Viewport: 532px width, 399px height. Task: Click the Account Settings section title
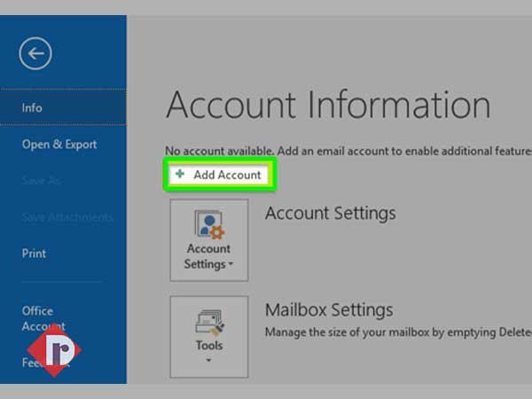pos(331,214)
